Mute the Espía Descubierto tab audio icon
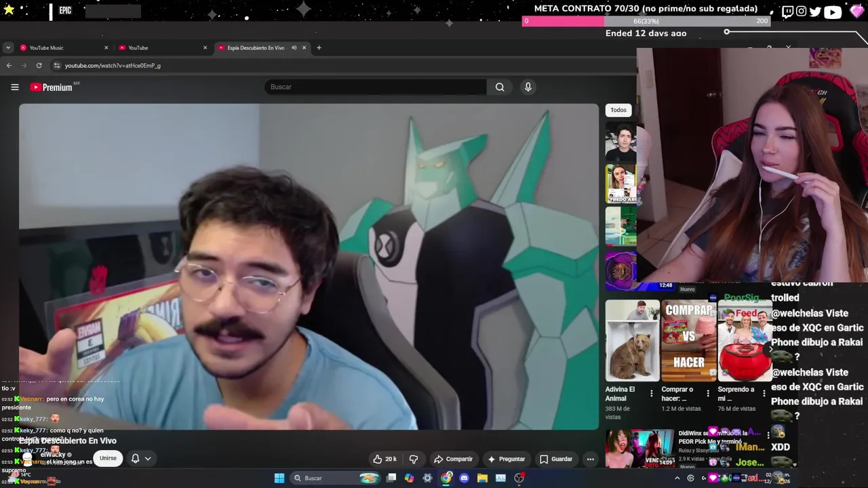Screen dimensions: 868x488 pyautogui.click(x=294, y=47)
